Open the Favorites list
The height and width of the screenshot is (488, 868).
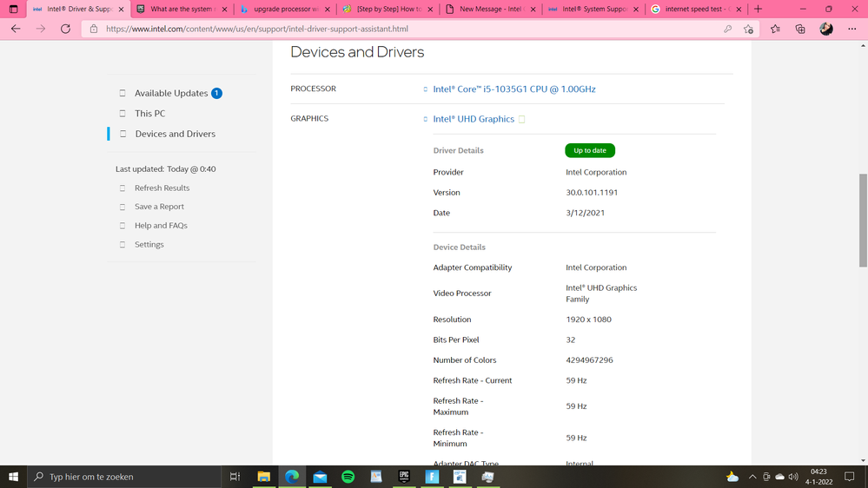(x=775, y=29)
